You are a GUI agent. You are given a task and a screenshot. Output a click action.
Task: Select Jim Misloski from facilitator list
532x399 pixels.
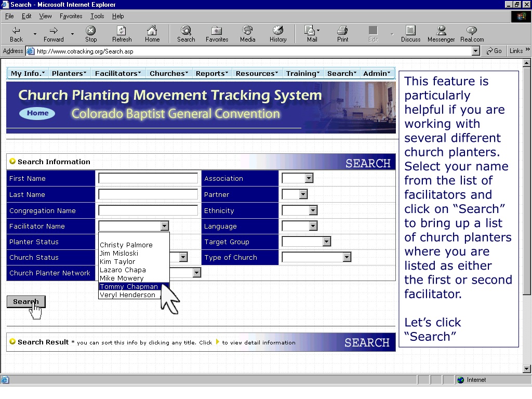[134, 253]
